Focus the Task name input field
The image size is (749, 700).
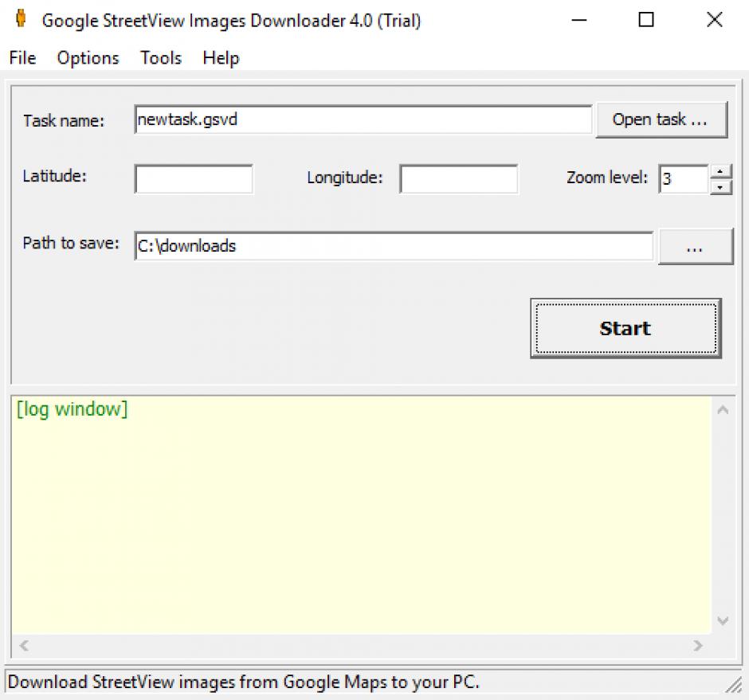(x=363, y=119)
